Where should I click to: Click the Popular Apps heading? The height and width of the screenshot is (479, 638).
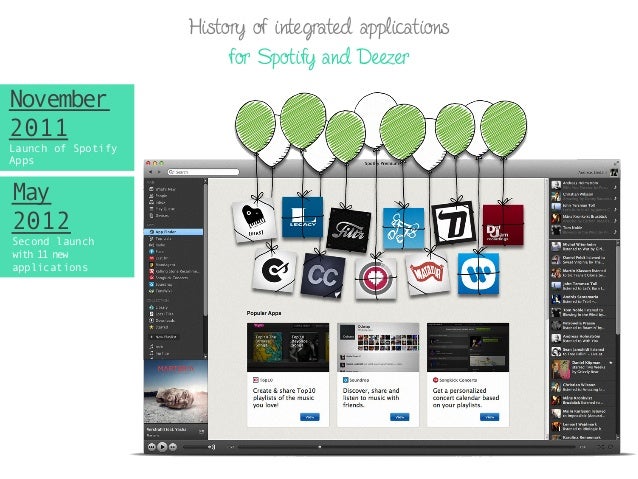pos(264,313)
